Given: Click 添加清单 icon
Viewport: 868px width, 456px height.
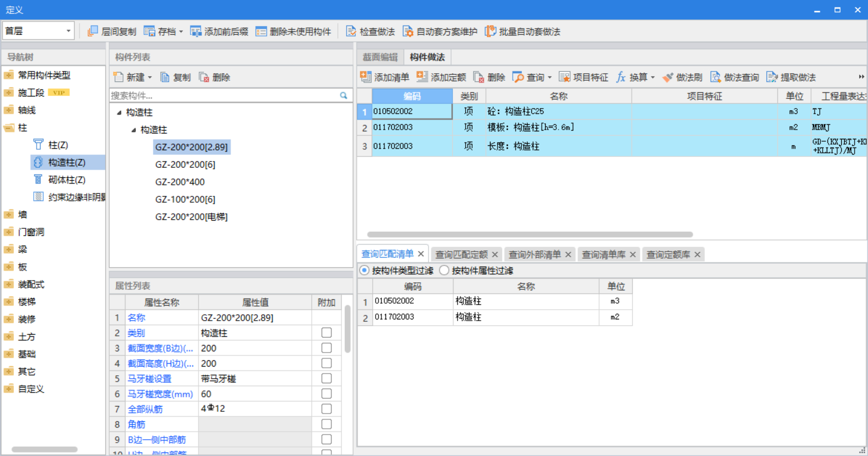Looking at the screenshot, I should pyautogui.click(x=366, y=77).
